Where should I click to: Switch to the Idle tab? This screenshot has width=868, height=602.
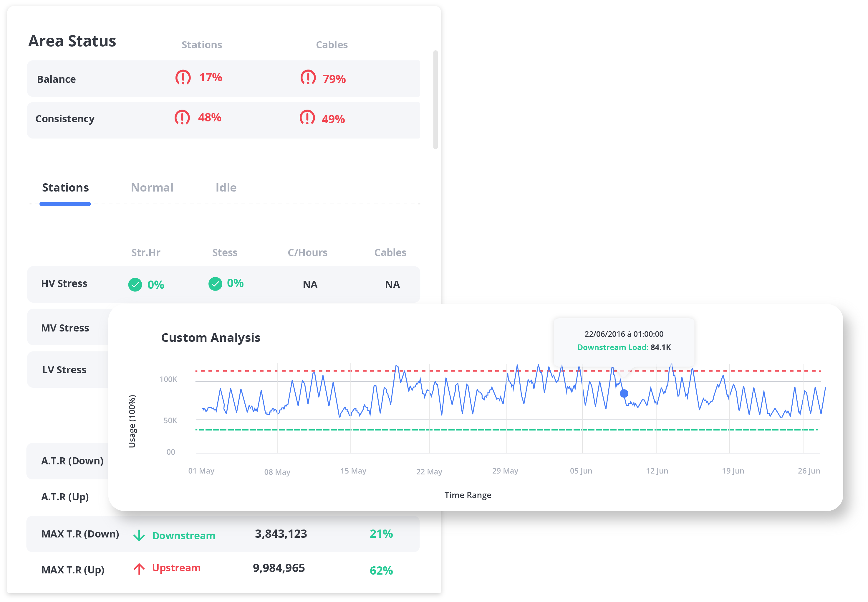[226, 187]
